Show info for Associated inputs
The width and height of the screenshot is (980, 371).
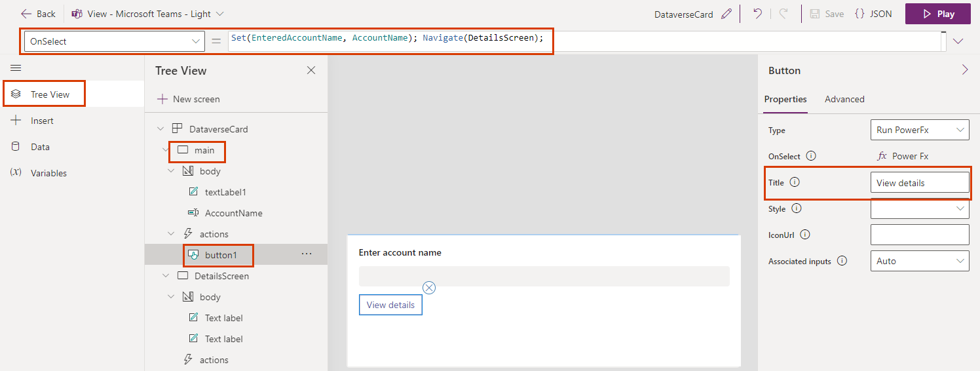coord(842,261)
